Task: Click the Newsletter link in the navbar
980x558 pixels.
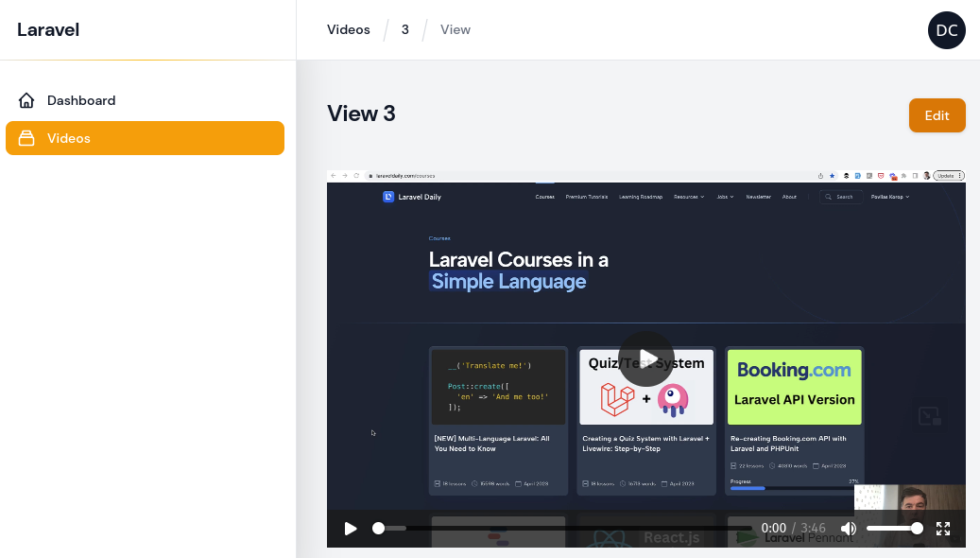Action: pyautogui.click(x=758, y=197)
